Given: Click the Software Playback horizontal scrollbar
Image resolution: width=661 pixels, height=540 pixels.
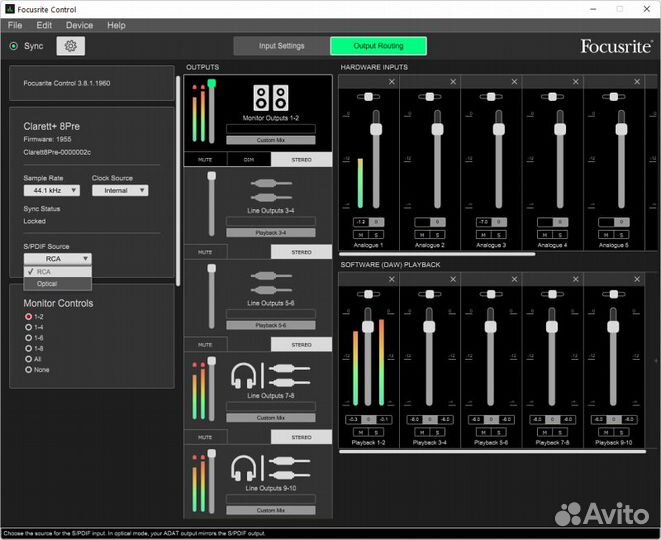Looking at the screenshot, I should (x=492, y=451).
